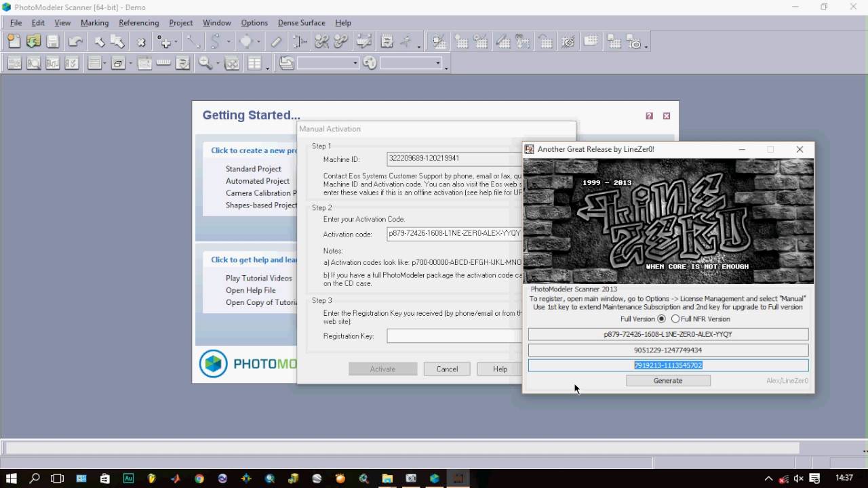Click the measure ruler pencil icon

276,42
